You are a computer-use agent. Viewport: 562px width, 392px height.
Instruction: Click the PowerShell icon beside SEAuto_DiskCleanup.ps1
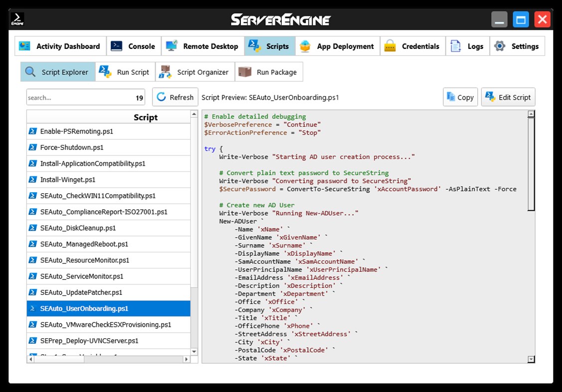tap(32, 228)
